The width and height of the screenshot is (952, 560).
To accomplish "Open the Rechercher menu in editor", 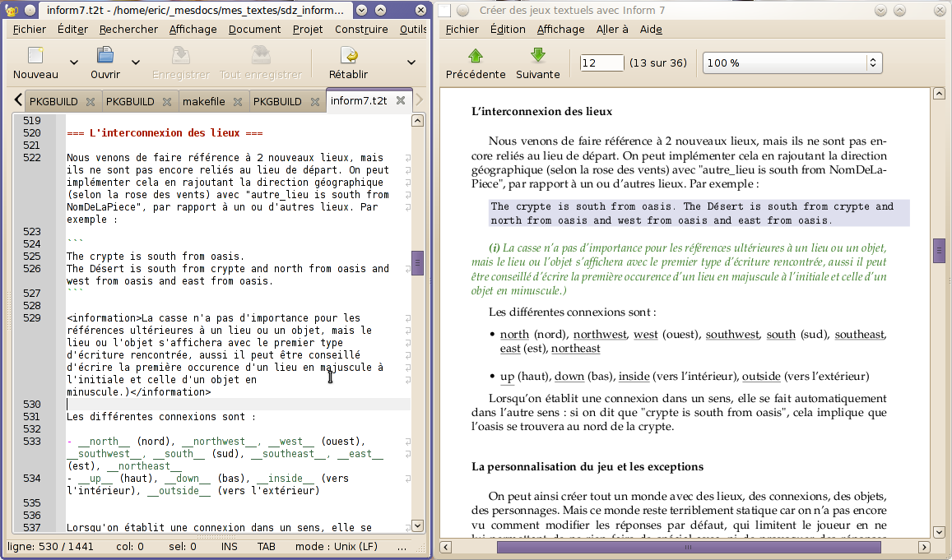I will point(128,29).
